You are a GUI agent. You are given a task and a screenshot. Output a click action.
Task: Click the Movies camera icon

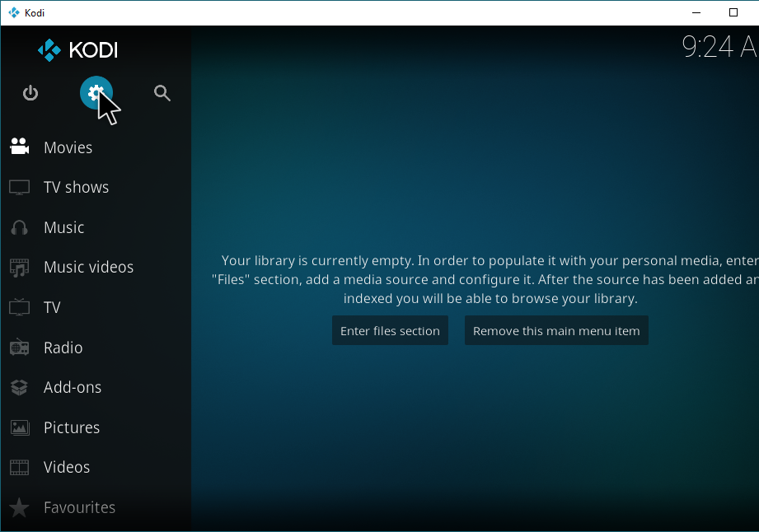tap(19, 147)
